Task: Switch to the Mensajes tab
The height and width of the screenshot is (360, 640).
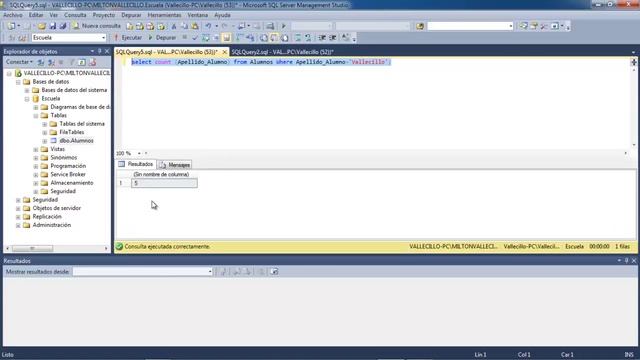Action: [x=175, y=165]
